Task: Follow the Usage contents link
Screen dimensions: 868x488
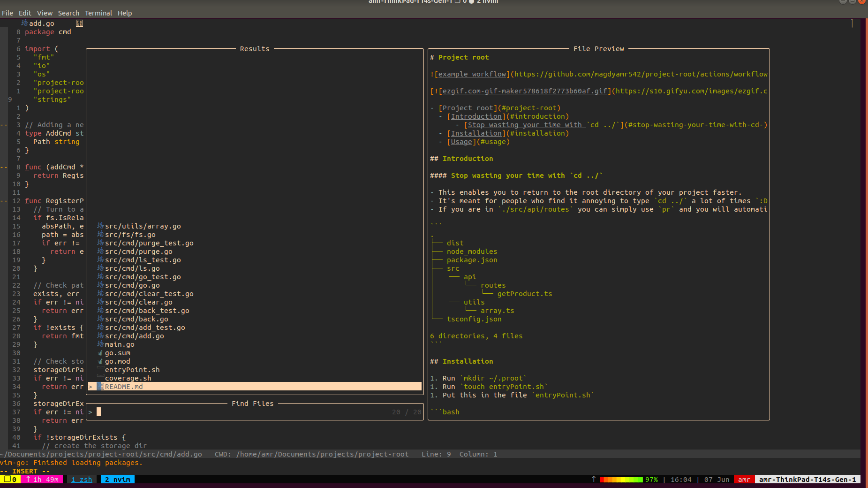Action: point(461,142)
